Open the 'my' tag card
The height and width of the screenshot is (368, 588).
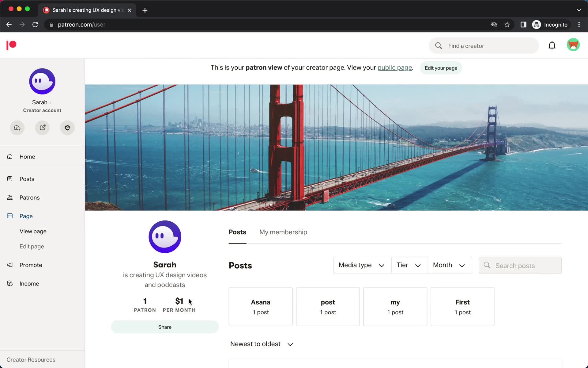pyautogui.click(x=395, y=307)
